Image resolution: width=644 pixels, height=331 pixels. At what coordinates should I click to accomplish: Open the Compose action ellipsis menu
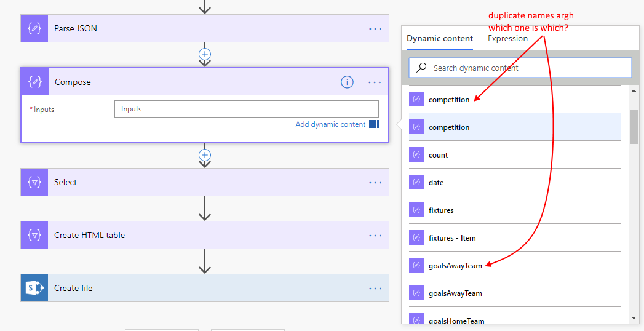375,82
